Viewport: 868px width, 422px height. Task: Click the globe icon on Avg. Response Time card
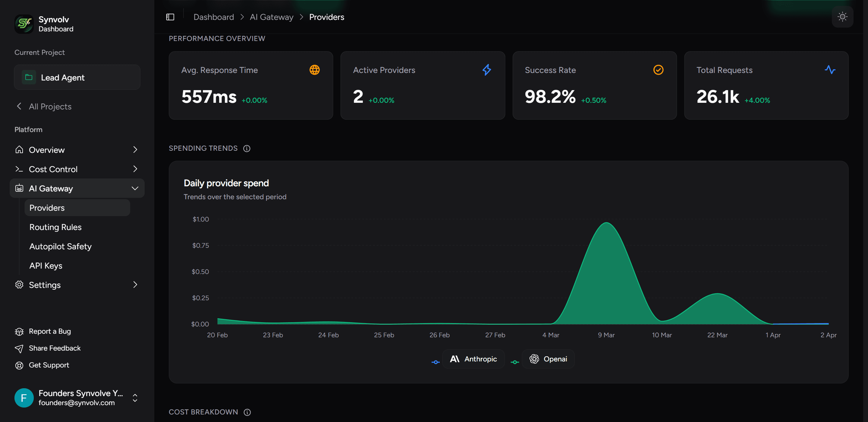tap(314, 70)
